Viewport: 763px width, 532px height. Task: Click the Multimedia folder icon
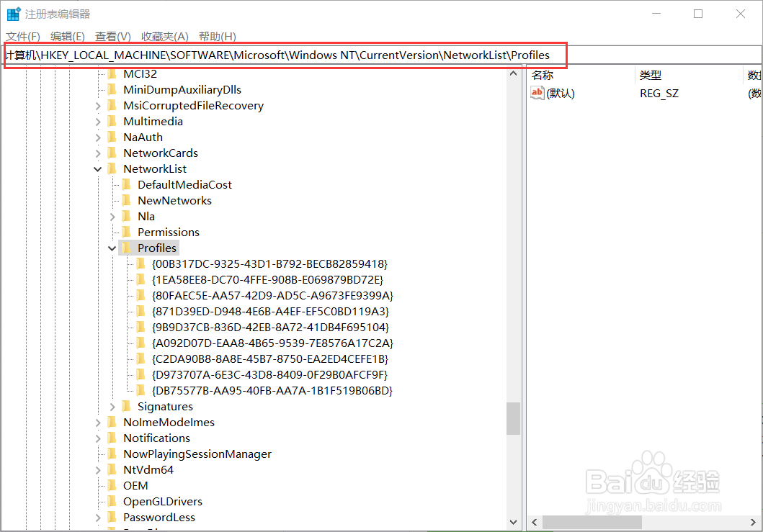point(112,121)
